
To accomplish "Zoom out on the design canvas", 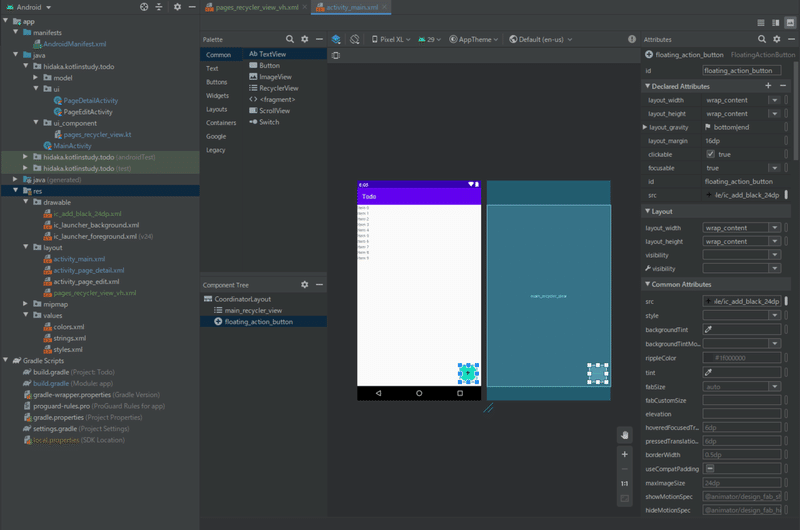I will click(x=624, y=469).
